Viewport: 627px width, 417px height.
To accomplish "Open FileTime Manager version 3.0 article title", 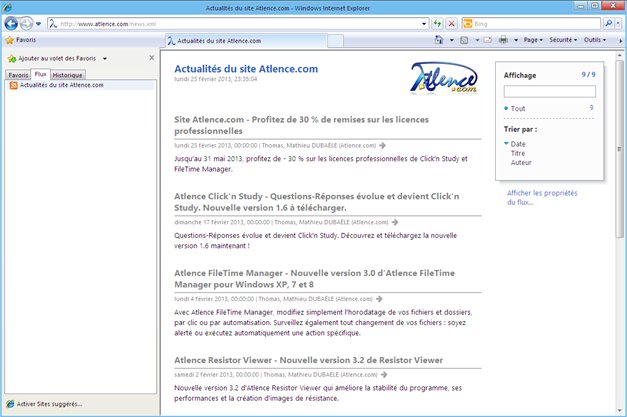I will click(x=314, y=279).
